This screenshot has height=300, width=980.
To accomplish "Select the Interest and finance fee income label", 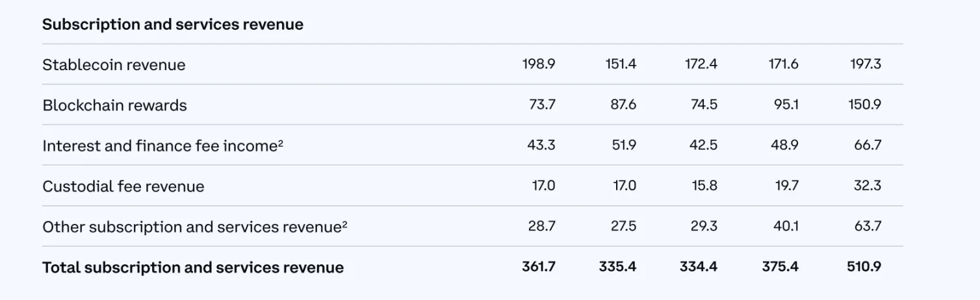I will [160, 146].
